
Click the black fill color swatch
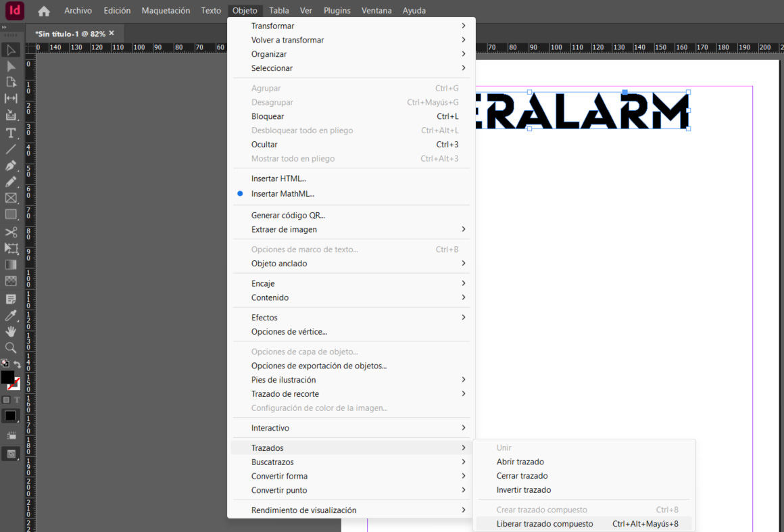click(7, 377)
